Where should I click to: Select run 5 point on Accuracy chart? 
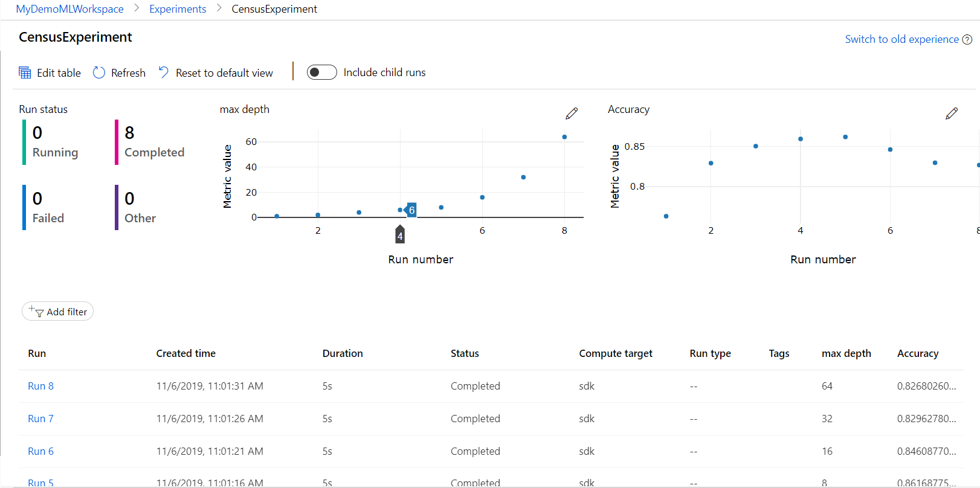pos(845,137)
